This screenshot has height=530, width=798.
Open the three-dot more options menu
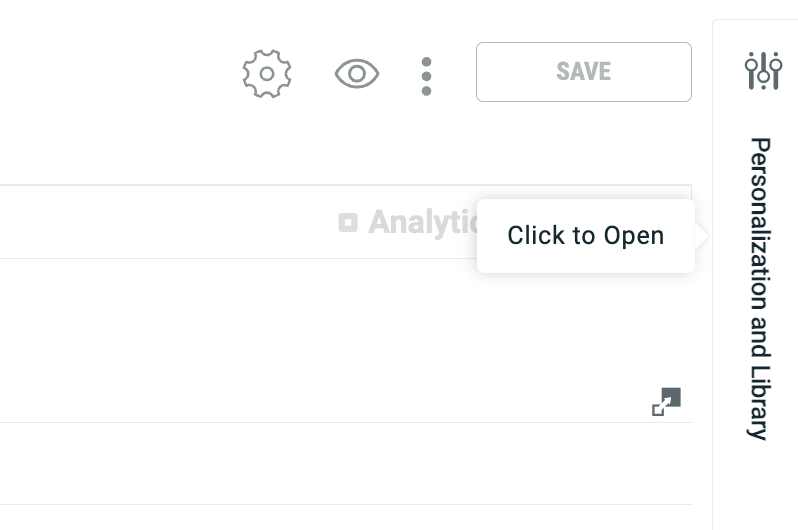426,76
